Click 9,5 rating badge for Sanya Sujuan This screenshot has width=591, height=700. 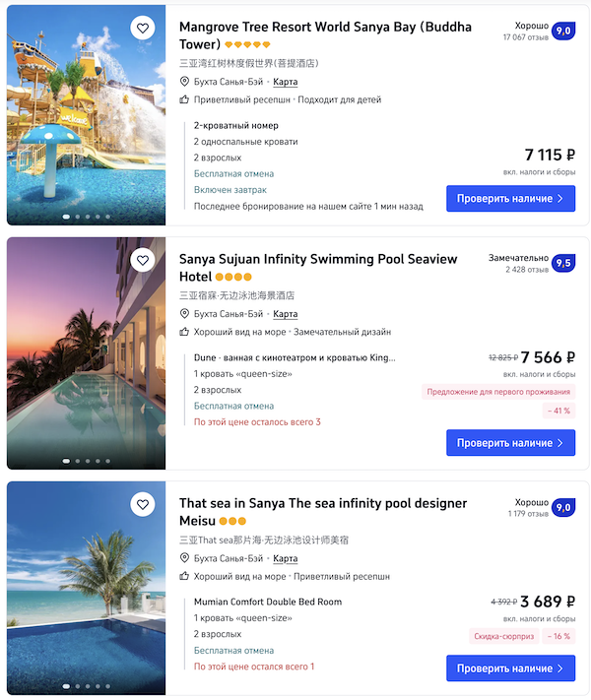point(563,263)
